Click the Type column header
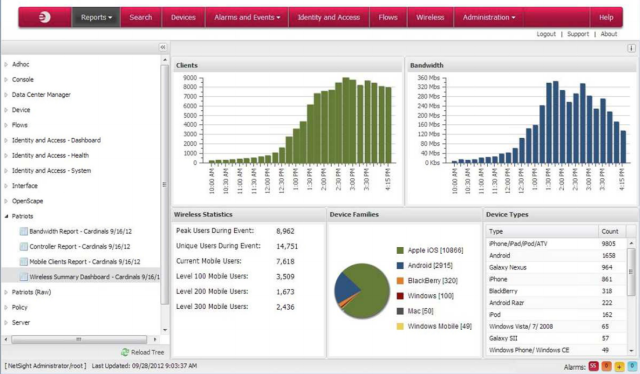 point(542,232)
